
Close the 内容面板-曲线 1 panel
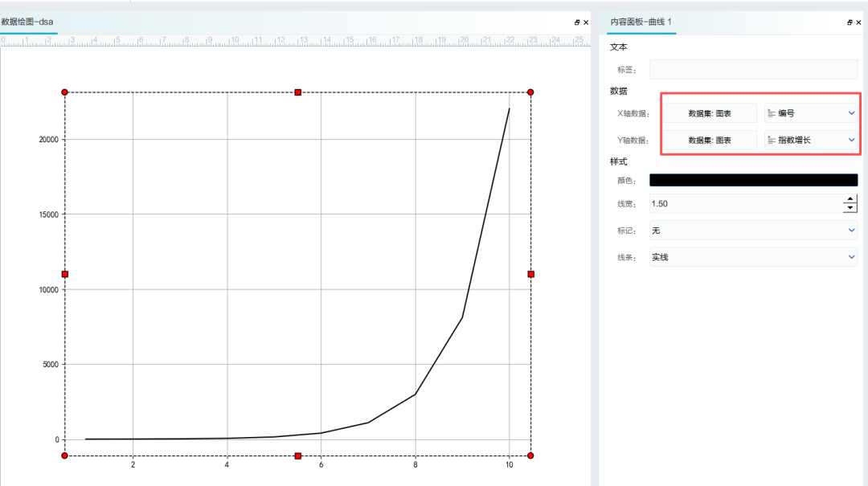coord(858,22)
